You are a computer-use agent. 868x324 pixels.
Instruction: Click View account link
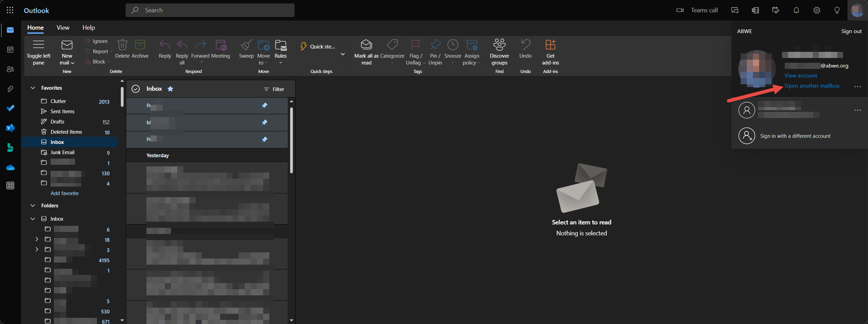(x=801, y=76)
